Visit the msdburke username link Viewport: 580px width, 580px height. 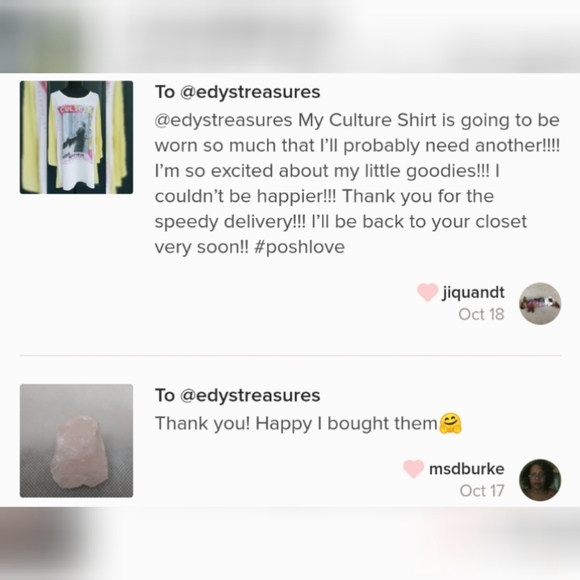point(466,469)
